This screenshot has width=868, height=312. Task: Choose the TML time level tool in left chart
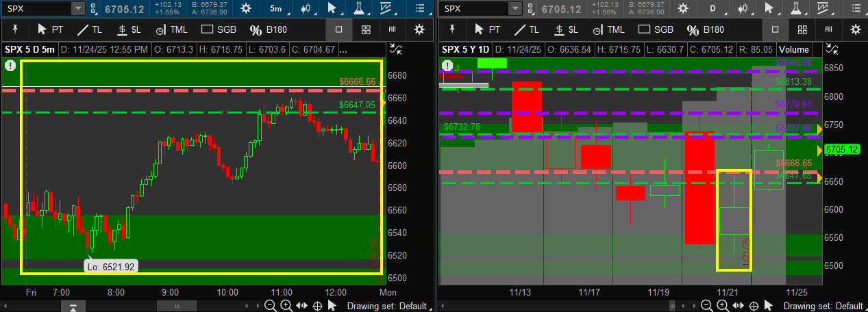(169, 30)
